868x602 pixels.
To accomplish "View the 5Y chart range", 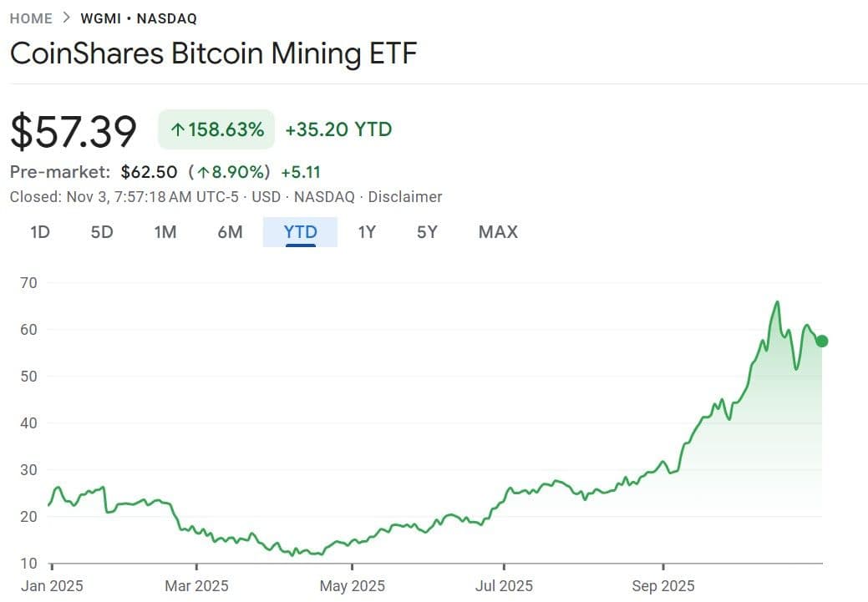I will [x=427, y=232].
